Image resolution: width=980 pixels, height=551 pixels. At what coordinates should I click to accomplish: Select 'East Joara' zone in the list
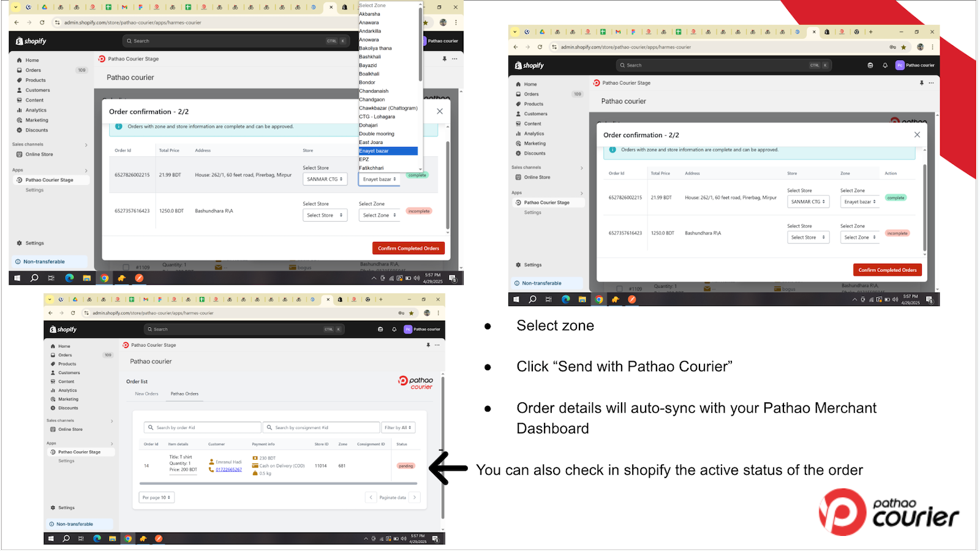point(371,143)
